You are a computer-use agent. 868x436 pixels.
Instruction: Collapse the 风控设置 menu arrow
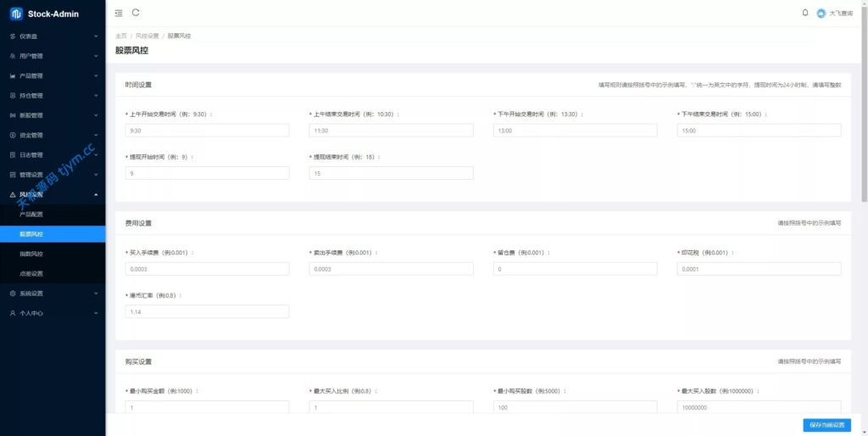[x=96, y=194]
